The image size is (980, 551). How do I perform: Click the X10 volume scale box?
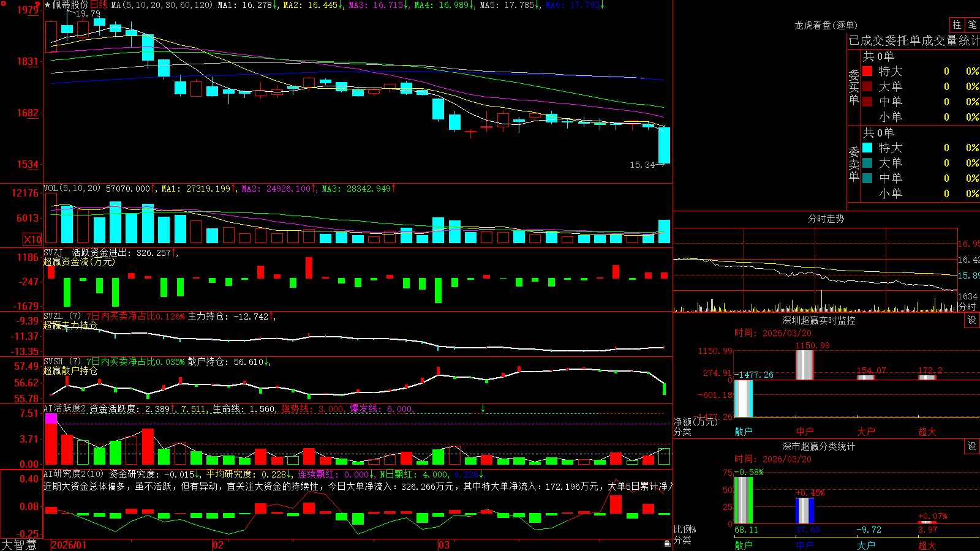[x=32, y=239]
